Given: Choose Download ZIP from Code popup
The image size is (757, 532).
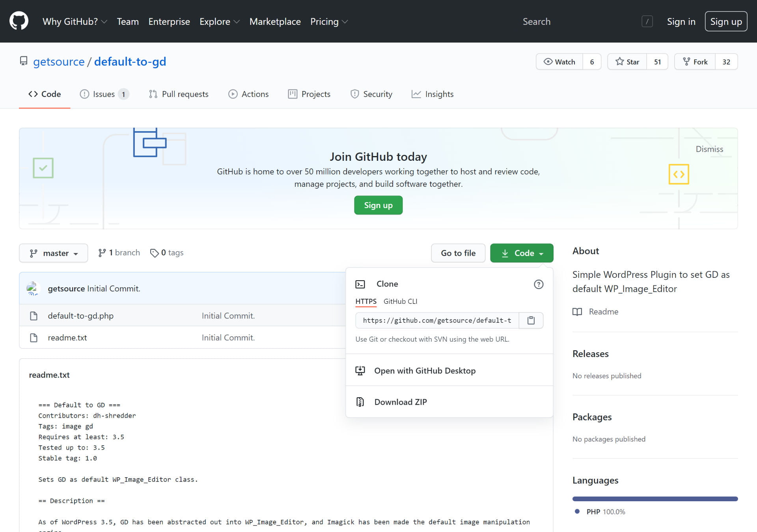Looking at the screenshot, I should (401, 402).
